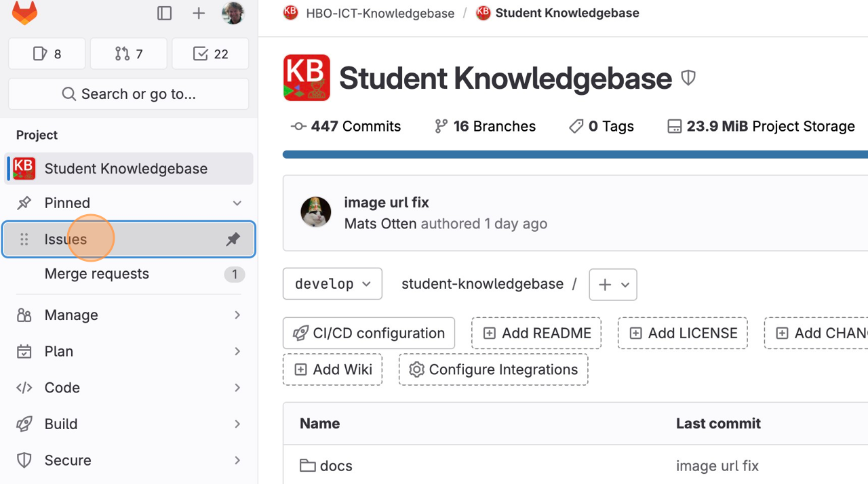The height and width of the screenshot is (484, 868).
Task: Click the Merge requests count badge 1
Action: click(235, 275)
